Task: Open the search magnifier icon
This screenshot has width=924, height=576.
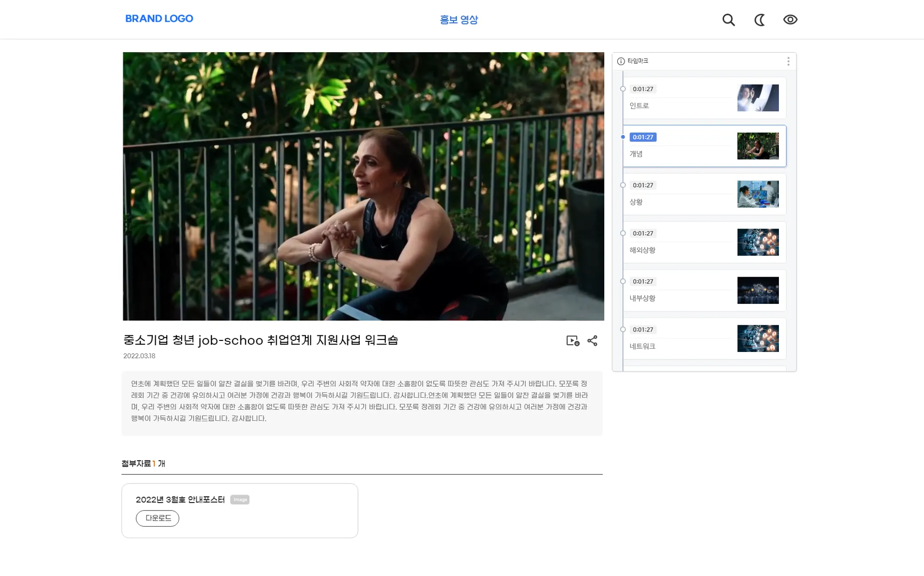Action: pyautogui.click(x=729, y=20)
